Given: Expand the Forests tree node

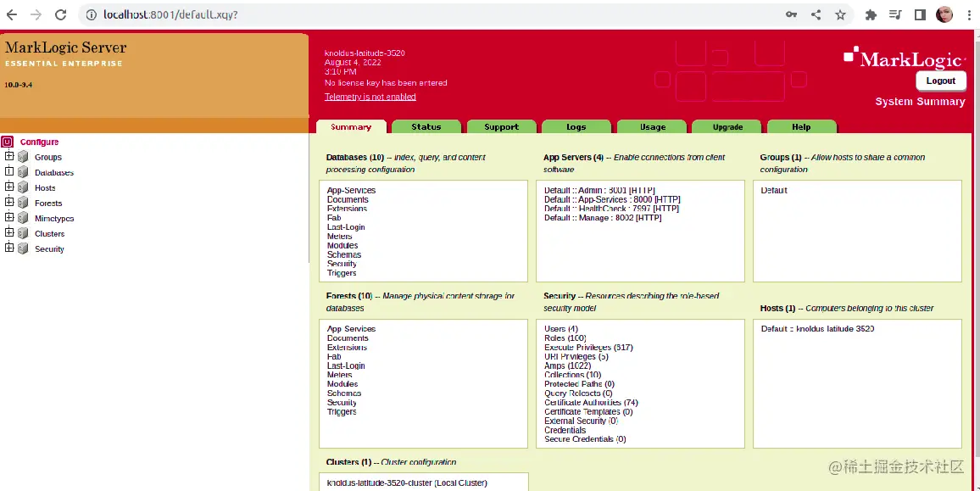Looking at the screenshot, I should [8, 203].
